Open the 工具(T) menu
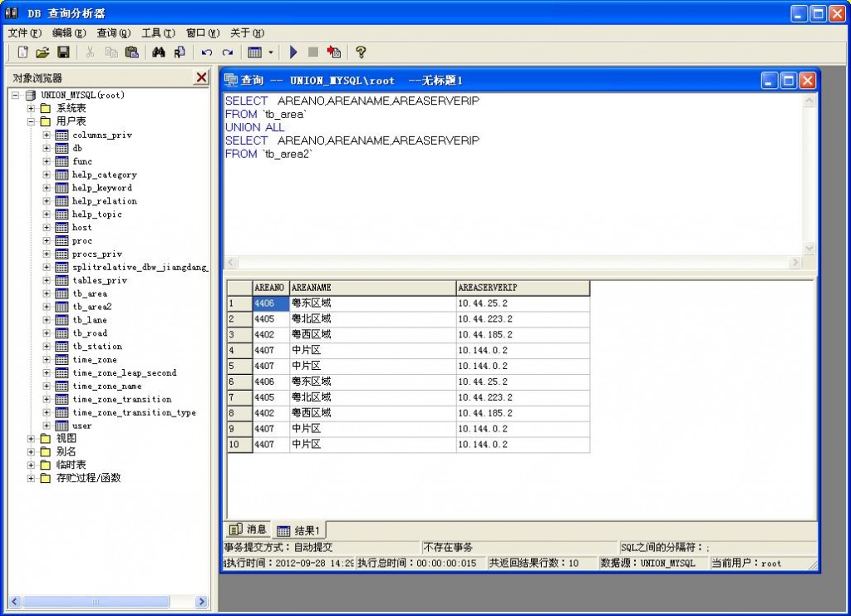The width and height of the screenshot is (851, 616). point(158,33)
